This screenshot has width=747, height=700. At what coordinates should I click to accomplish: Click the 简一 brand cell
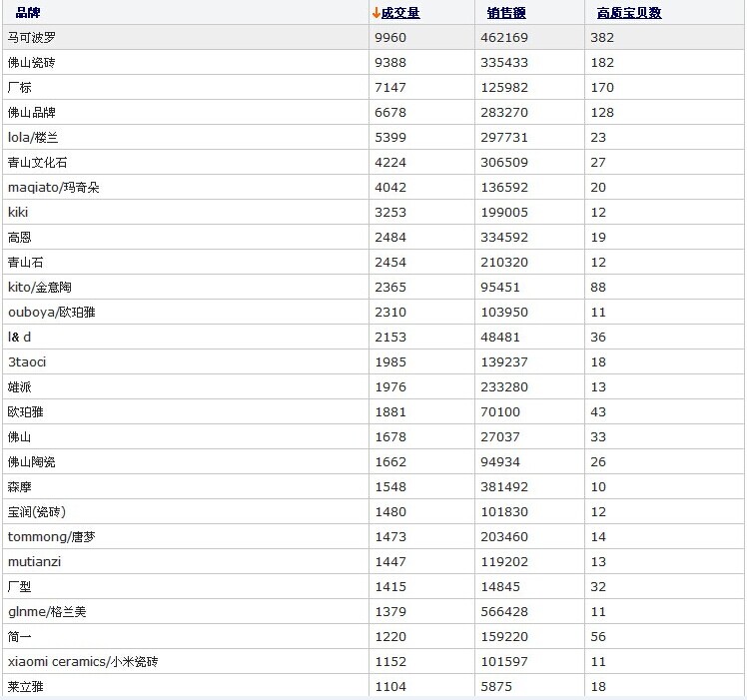pyautogui.click(x=20, y=637)
